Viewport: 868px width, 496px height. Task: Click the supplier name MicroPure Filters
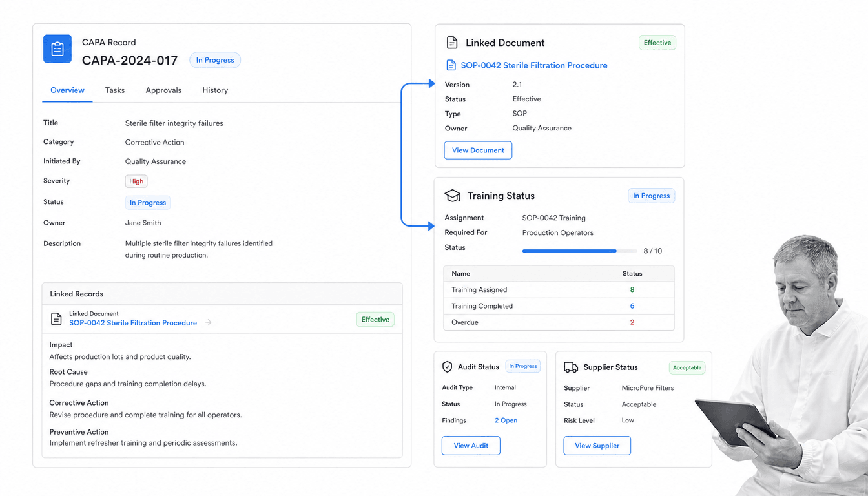coord(648,388)
